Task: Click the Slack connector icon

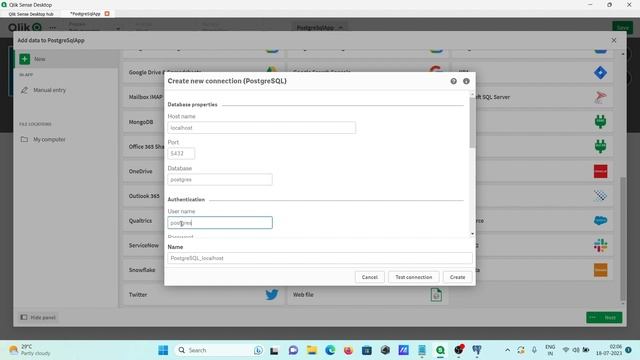Action: (600, 245)
